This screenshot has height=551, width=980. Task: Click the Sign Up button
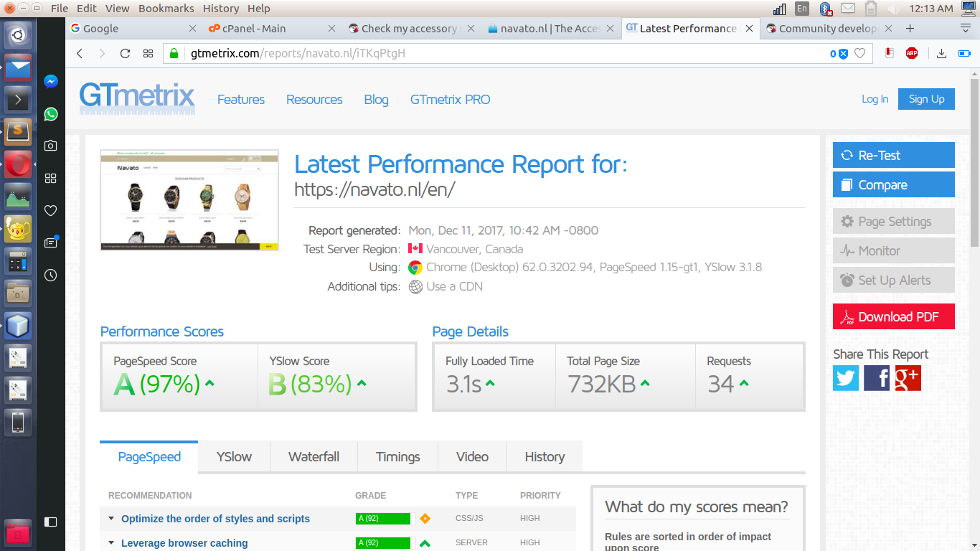click(926, 99)
